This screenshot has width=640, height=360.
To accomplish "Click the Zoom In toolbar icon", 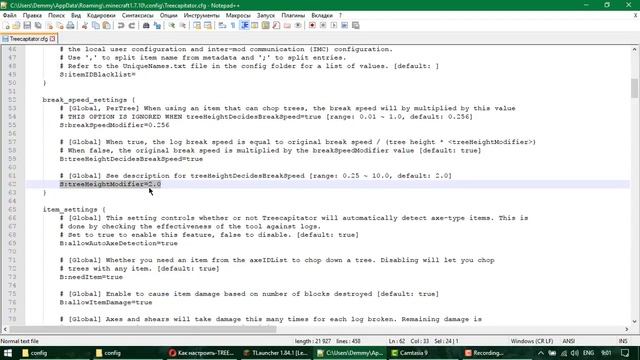I will coord(172,25).
